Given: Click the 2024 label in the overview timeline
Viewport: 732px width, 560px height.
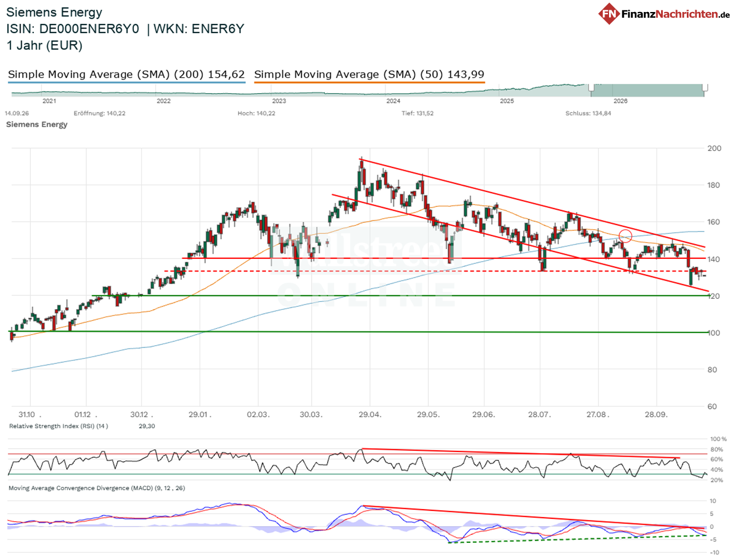Looking at the screenshot, I should 393,101.
